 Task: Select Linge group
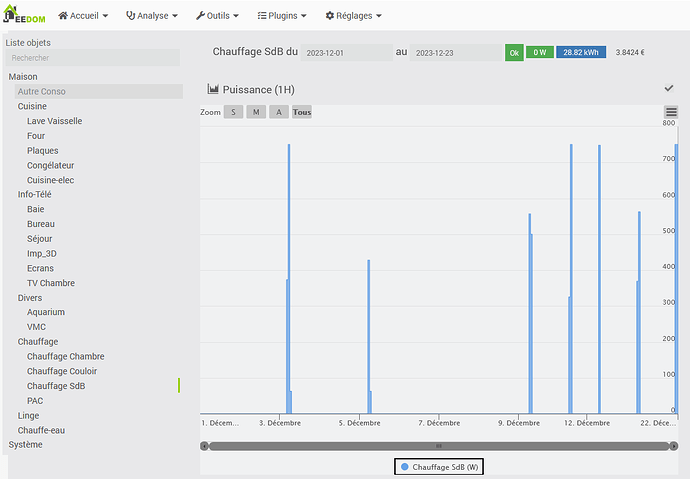pyautogui.click(x=29, y=416)
